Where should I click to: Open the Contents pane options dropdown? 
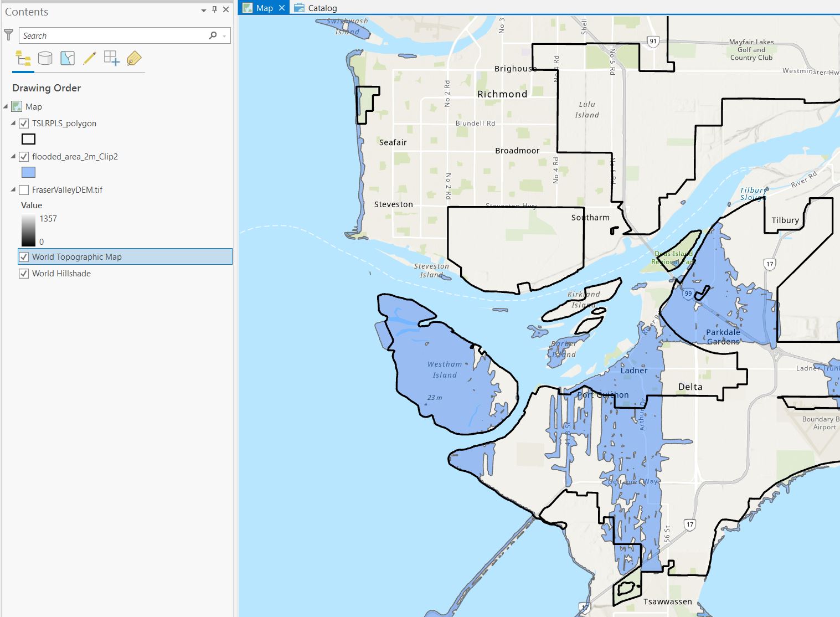click(203, 10)
